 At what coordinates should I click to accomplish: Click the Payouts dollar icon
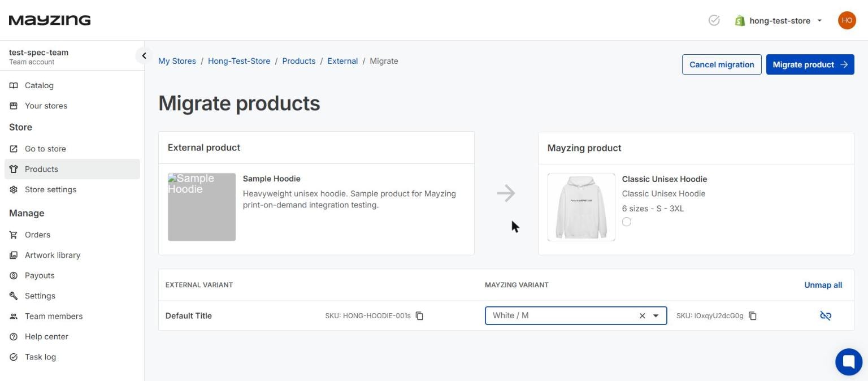pos(14,275)
